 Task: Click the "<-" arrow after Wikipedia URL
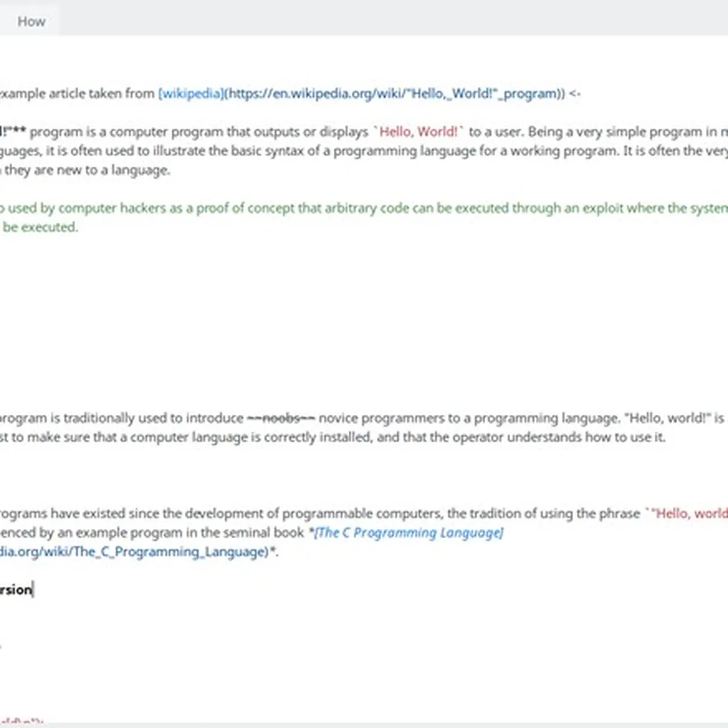pyautogui.click(x=575, y=93)
